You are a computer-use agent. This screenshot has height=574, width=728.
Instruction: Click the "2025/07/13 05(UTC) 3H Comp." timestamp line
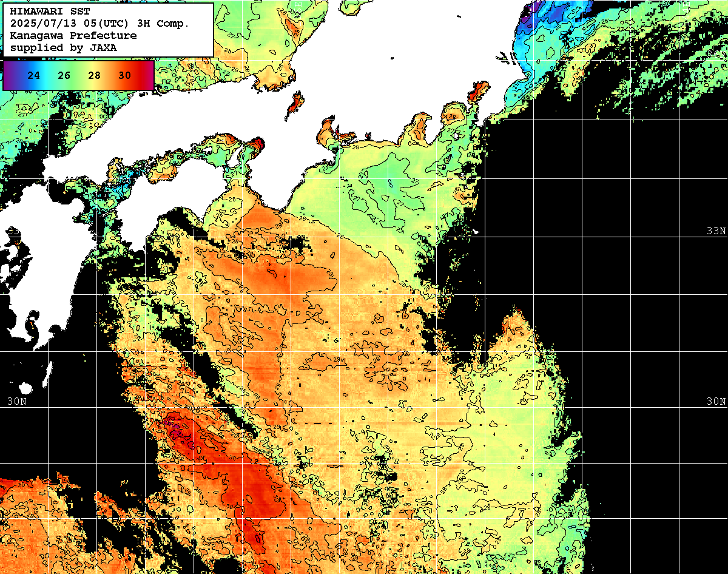pyautogui.click(x=100, y=24)
